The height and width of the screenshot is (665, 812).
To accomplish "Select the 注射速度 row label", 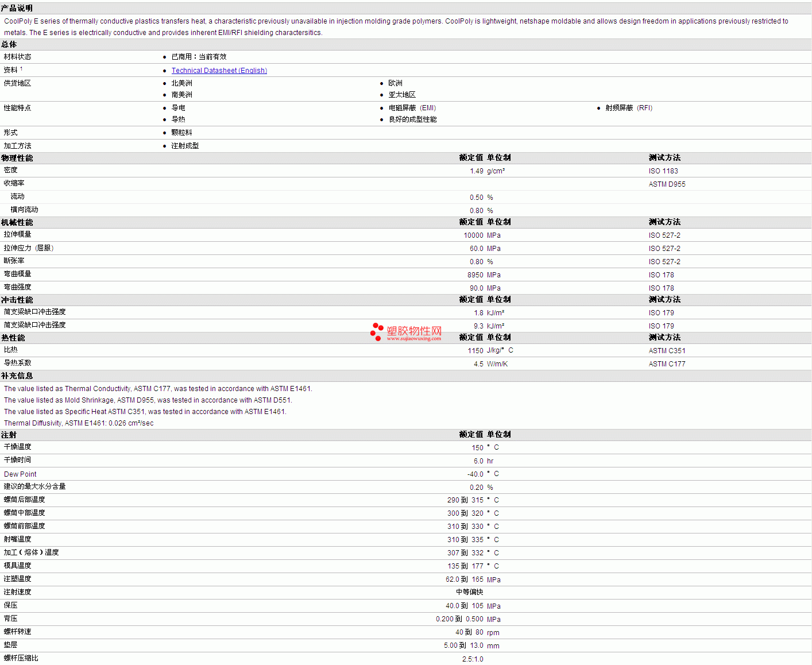I will [x=18, y=592].
